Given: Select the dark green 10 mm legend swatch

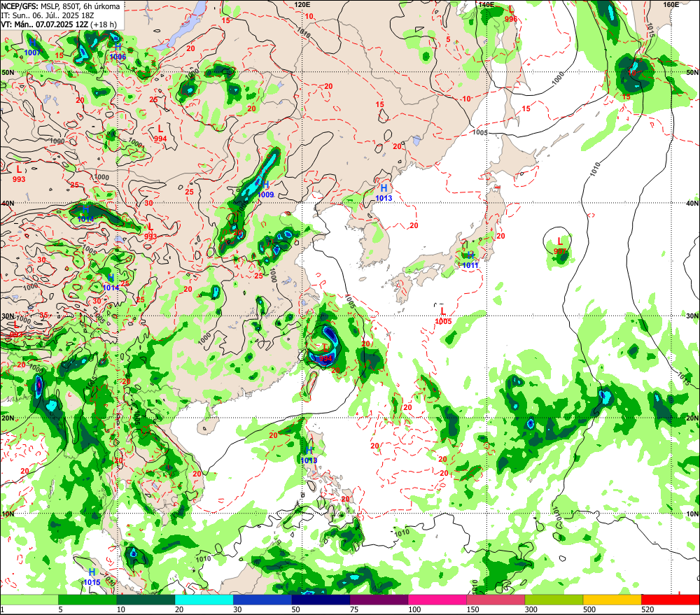Looking at the screenshot, I should coord(146,600).
